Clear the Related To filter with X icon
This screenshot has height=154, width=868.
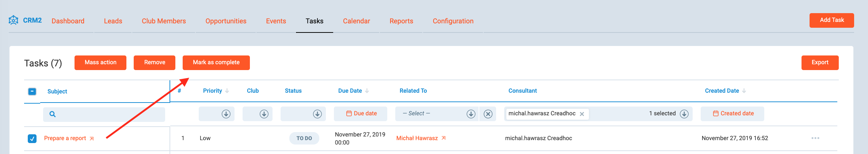coord(488,114)
